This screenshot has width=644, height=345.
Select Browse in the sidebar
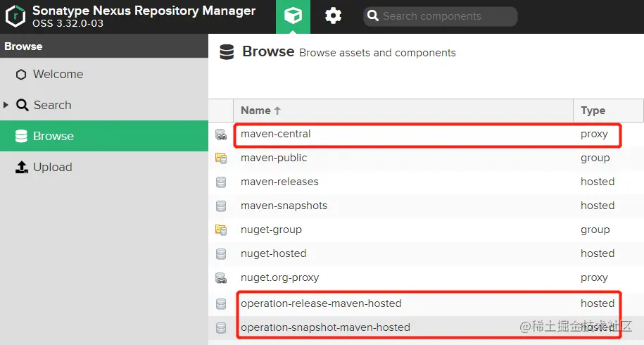point(104,136)
